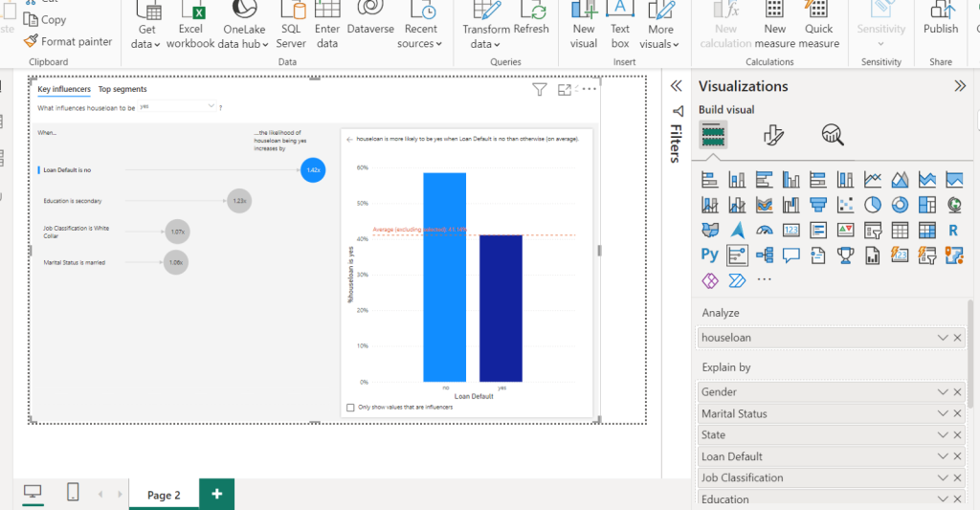Select the Python visual
The image size is (980, 510).
pos(709,255)
